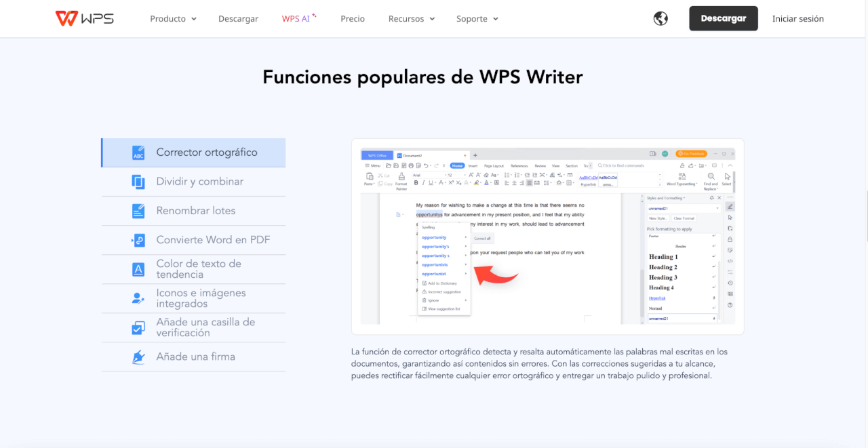Select Convierte Word en PDF tab
This screenshot has height=448, width=868.
pos(193,240)
